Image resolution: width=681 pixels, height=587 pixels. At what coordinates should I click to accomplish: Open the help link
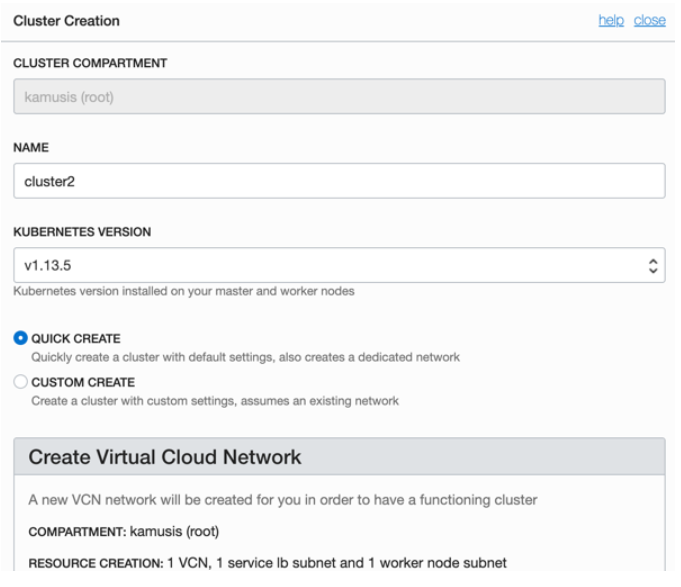tap(611, 21)
